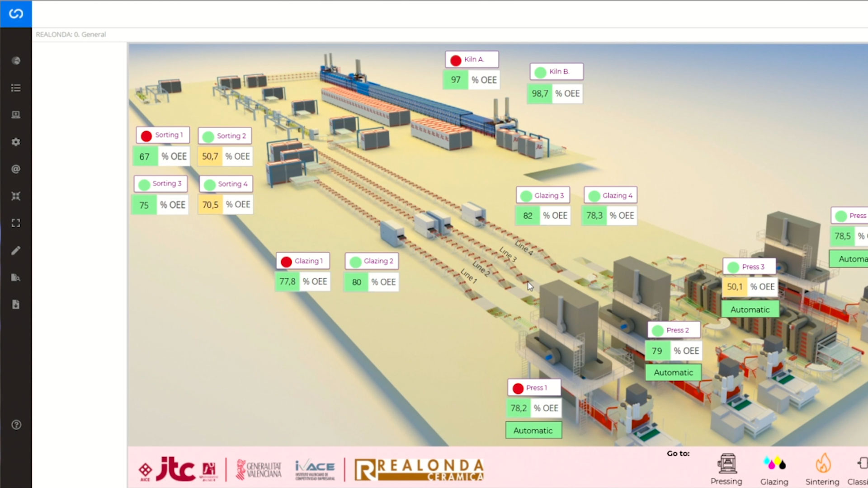This screenshot has height=488, width=868.
Task: Click the monitor screen sidebar icon
Action: pyautogui.click(x=16, y=115)
